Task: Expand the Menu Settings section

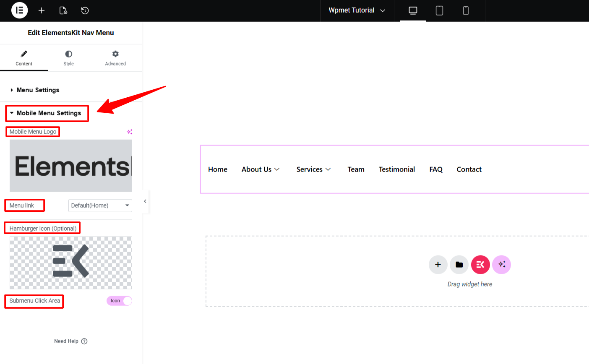Action: (x=37, y=90)
